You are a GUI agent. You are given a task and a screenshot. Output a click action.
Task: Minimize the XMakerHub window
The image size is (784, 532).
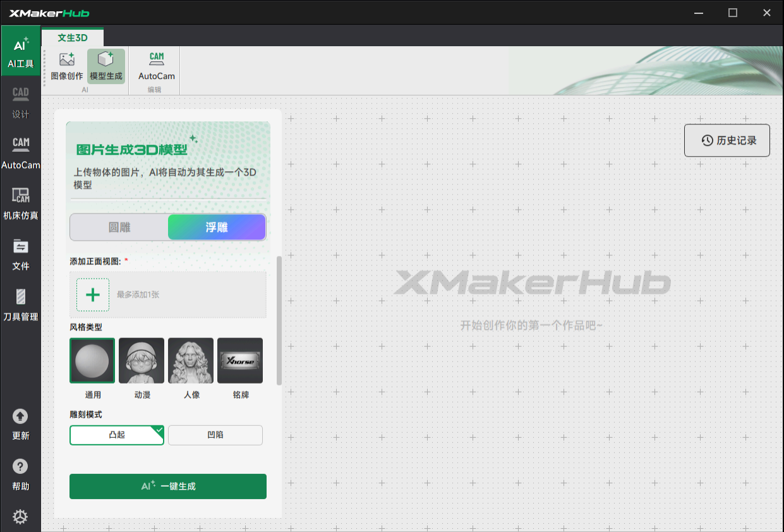(698, 13)
